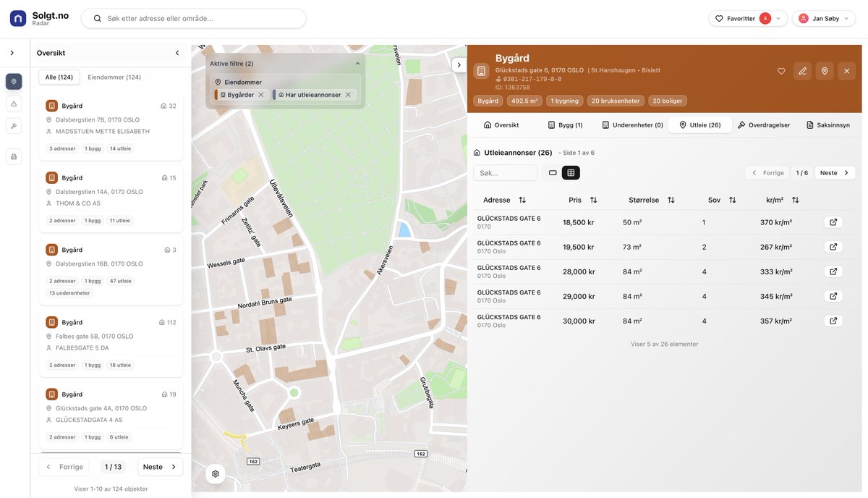Viewport: 868px width, 498px height.
Task: Edit the property with pencil icon
Action: pyautogui.click(x=802, y=71)
